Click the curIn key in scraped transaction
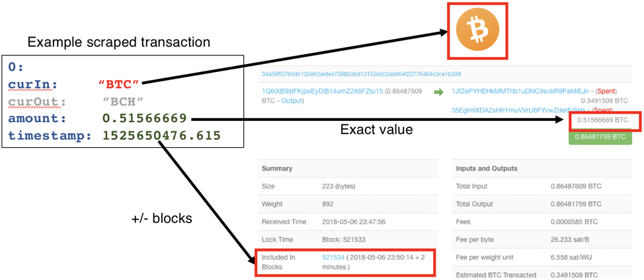This screenshot has height=280, width=644. [32, 85]
